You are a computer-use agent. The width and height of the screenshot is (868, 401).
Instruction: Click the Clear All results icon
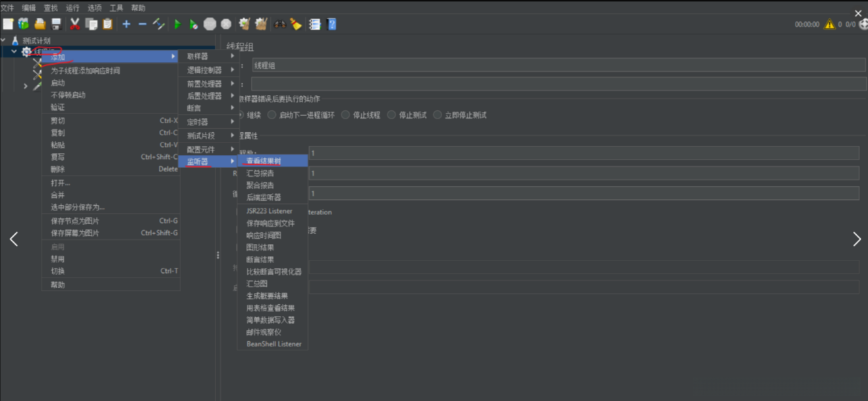coord(261,24)
